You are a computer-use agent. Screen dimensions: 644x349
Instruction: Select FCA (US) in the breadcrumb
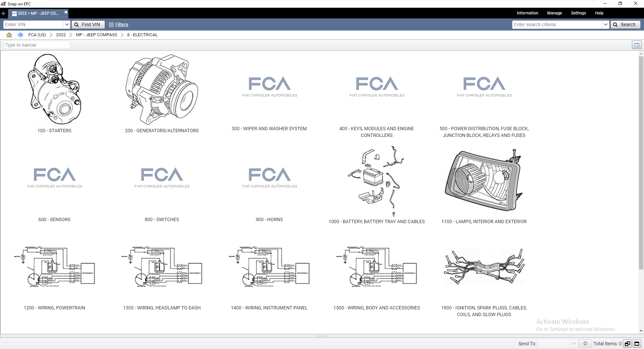[37, 35]
